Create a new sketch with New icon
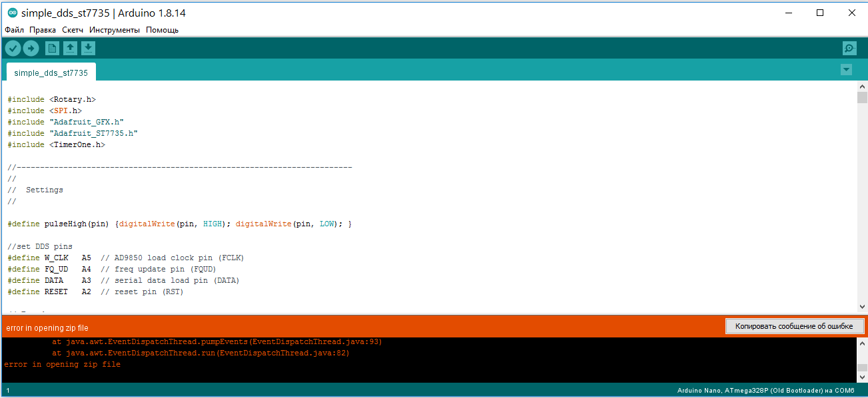868x398 pixels. click(52, 48)
